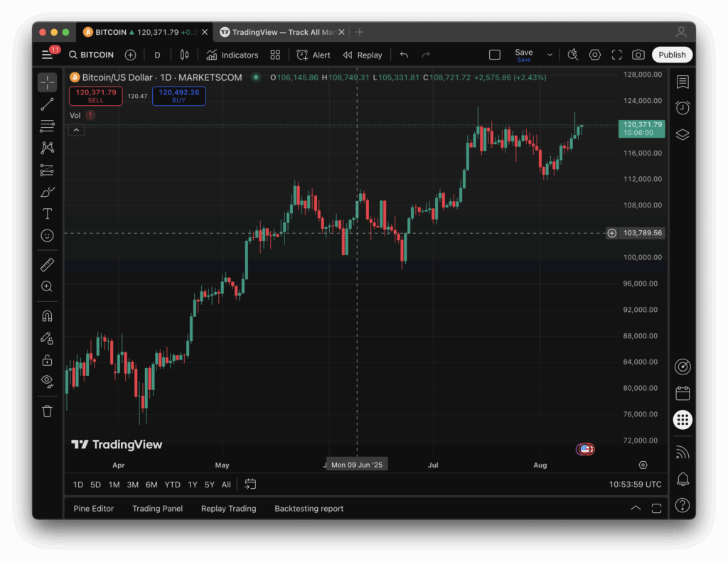Click the blue BUY price button
728x562 pixels.
tap(179, 96)
